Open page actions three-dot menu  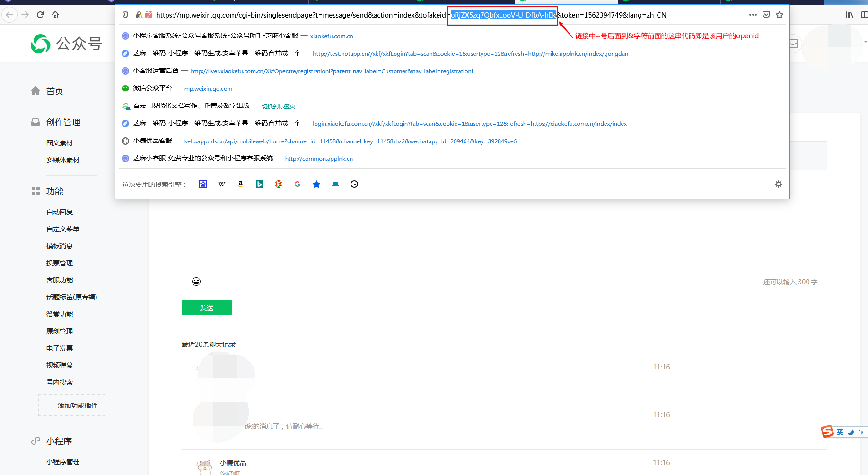click(753, 15)
